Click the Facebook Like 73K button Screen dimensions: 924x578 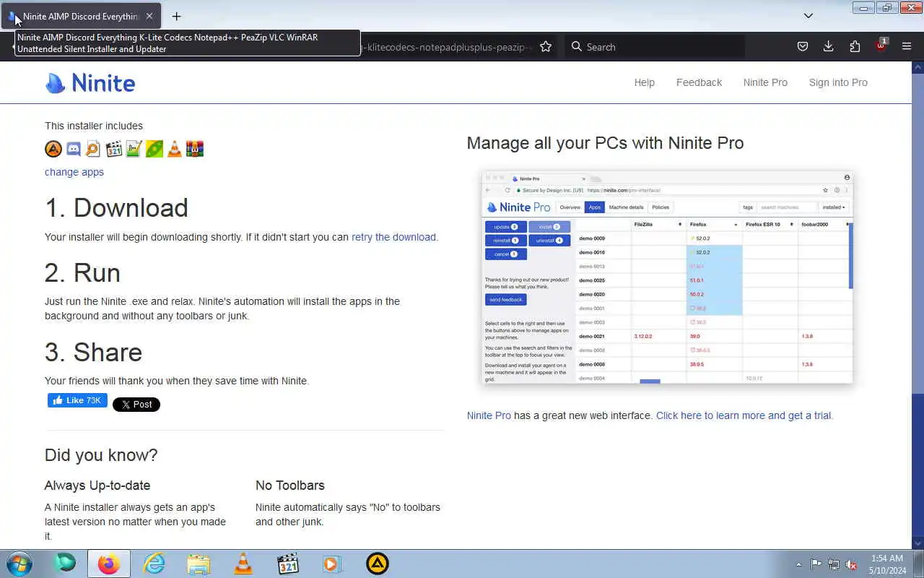(x=77, y=400)
